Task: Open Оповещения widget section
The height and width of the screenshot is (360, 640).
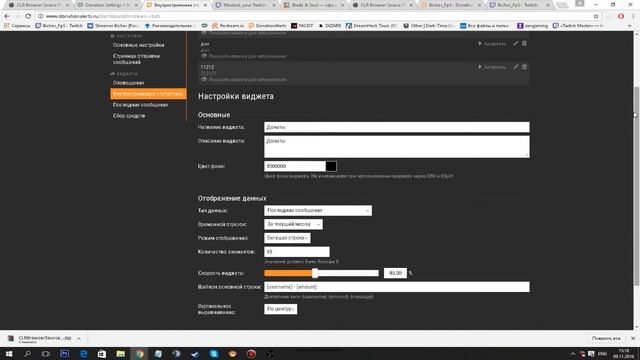Action: 128,82
